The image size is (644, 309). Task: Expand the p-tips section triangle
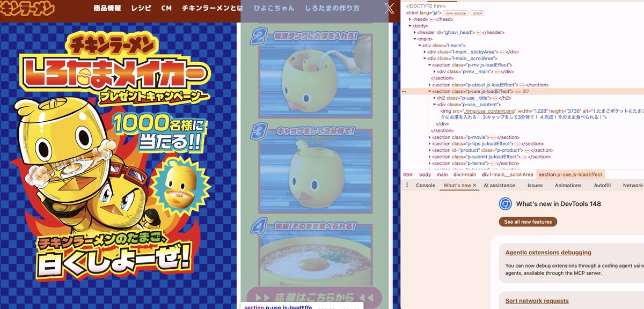pos(429,144)
